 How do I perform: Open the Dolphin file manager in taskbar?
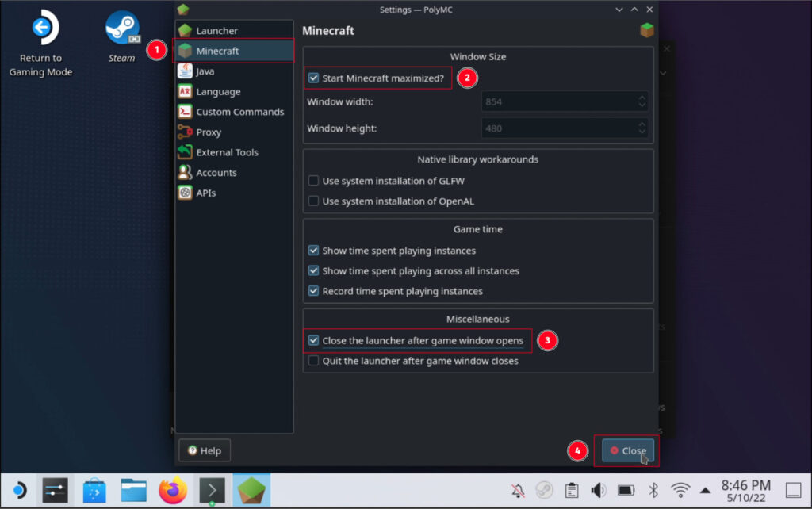[x=133, y=490]
